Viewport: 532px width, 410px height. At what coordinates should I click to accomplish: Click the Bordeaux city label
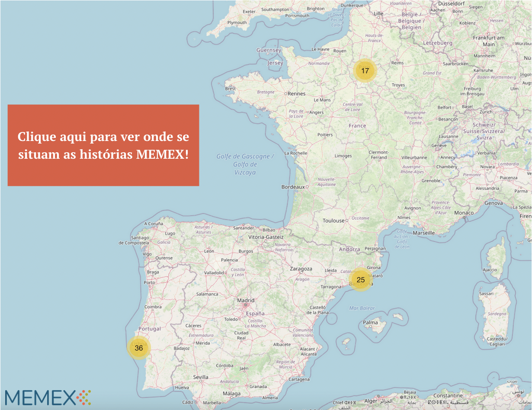293,187
